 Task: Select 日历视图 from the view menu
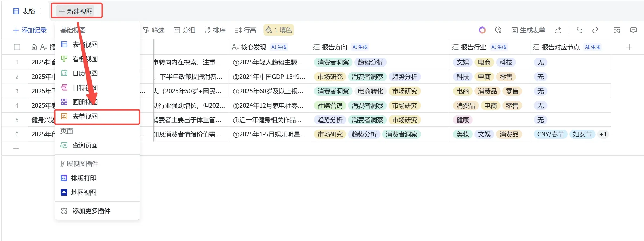click(97, 73)
